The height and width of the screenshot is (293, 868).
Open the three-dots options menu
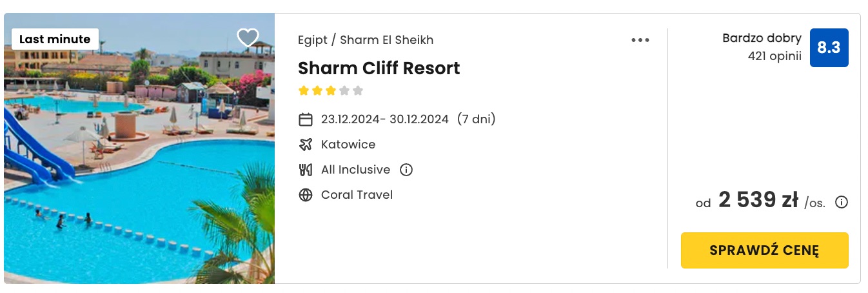pyautogui.click(x=640, y=40)
